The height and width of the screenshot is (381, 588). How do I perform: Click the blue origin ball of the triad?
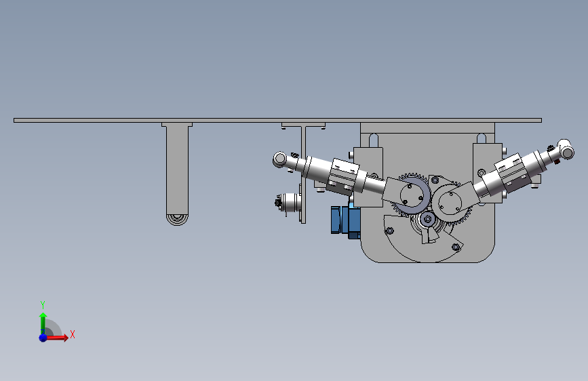click(43, 338)
